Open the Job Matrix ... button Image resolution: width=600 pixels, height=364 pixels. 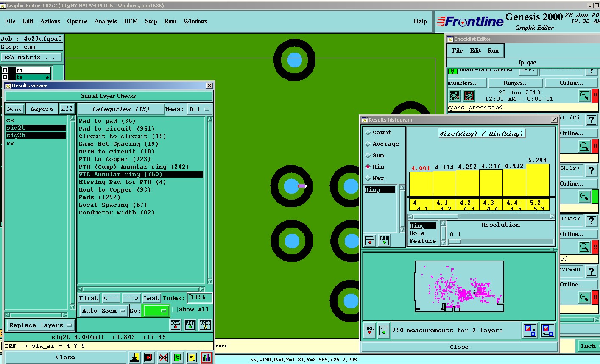pos(32,57)
